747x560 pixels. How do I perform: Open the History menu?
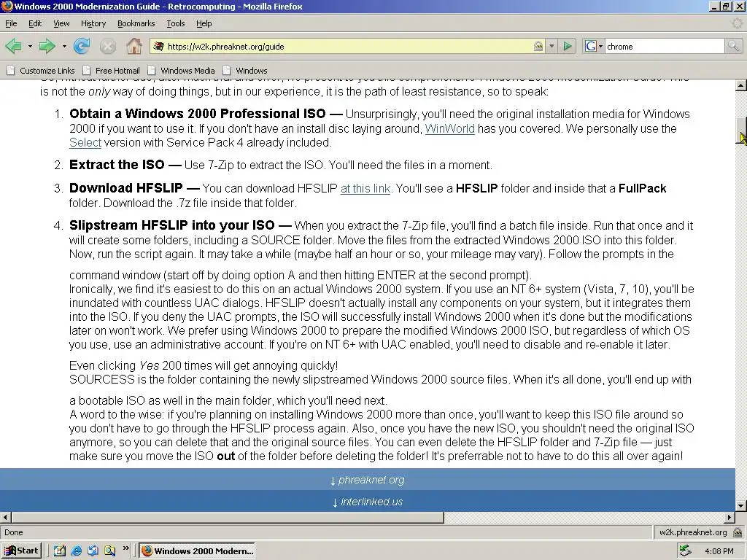tap(93, 23)
